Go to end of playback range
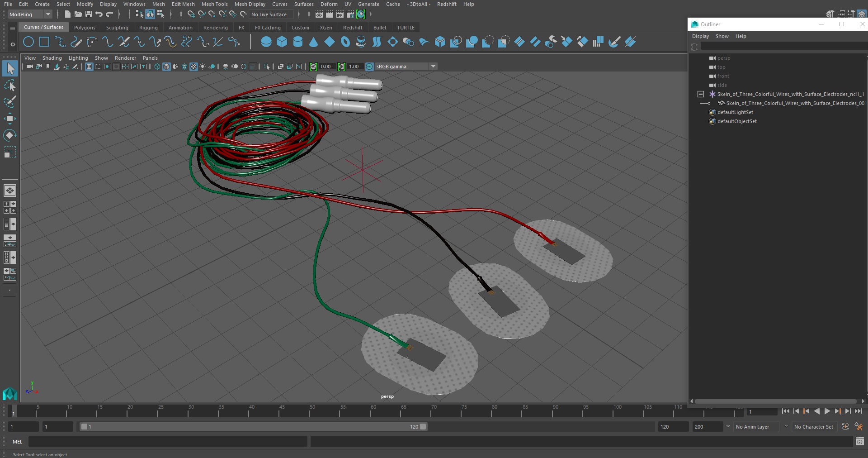868x458 pixels. click(x=859, y=411)
